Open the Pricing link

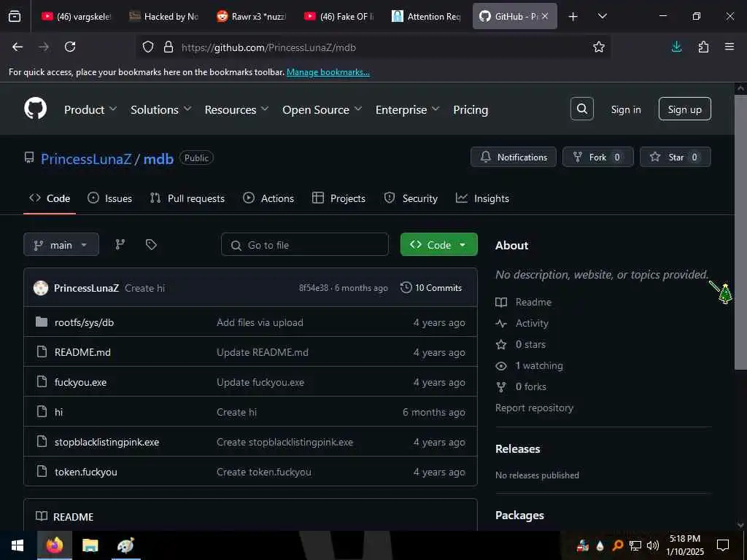pyautogui.click(x=471, y=109)
